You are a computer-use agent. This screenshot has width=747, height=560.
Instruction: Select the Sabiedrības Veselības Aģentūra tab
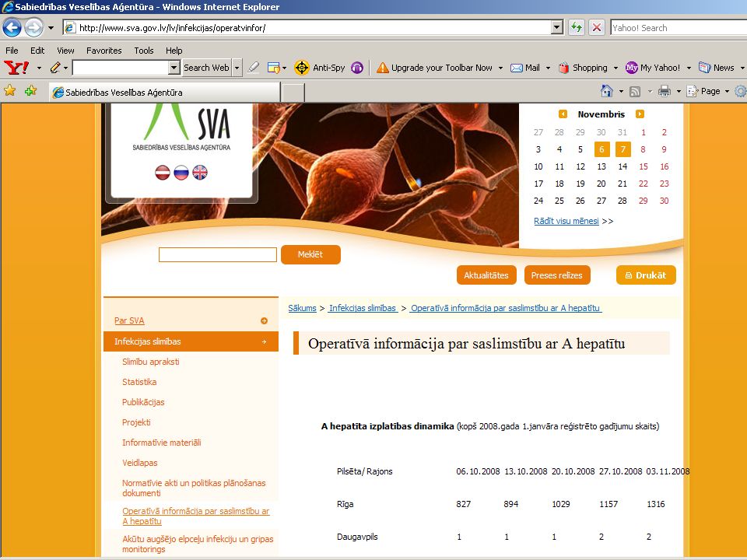pos(165,93)
